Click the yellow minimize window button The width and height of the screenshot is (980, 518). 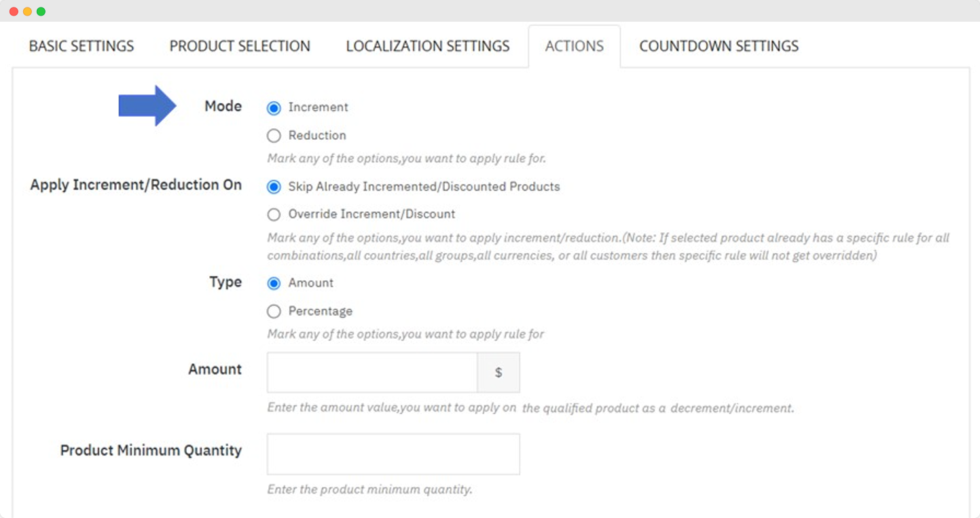27,12
